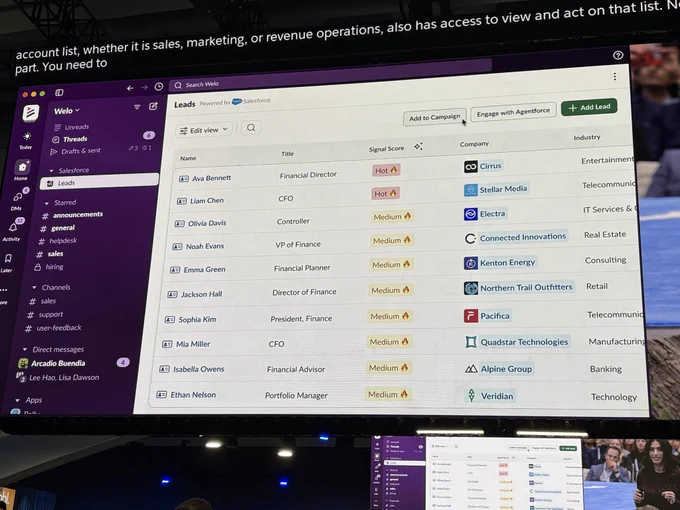This screenshot has width=680, height=510.
Task: Open the Welo workspace dropdown
Action: click(67, 111)
